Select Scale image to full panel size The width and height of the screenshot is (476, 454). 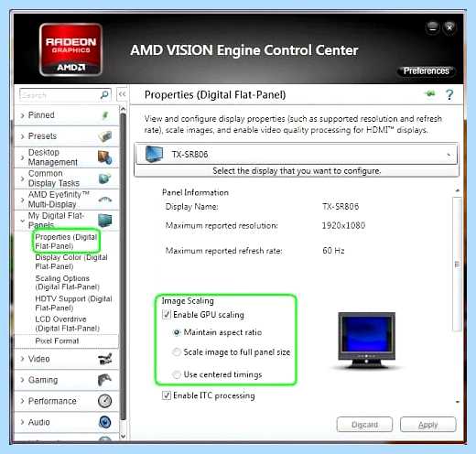(177, 352)
